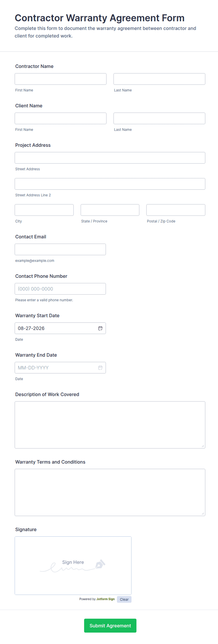Select the Client First Name field
The width and height of the screenshot is (218, 644).
(61, 119)
